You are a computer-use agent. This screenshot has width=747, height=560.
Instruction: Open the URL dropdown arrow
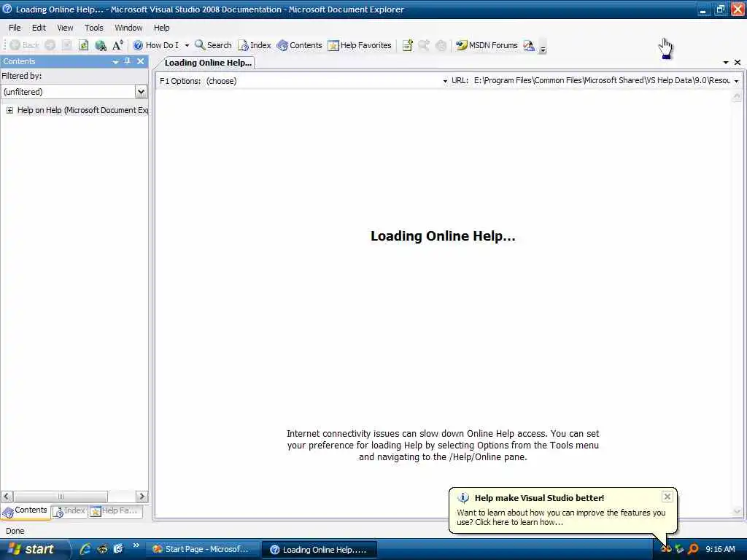(737, 81)
